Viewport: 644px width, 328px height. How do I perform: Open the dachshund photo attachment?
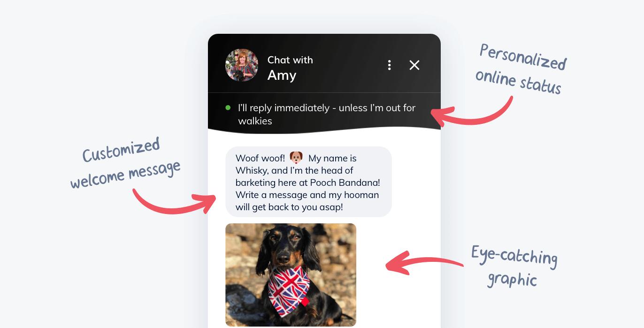point(291,275)
